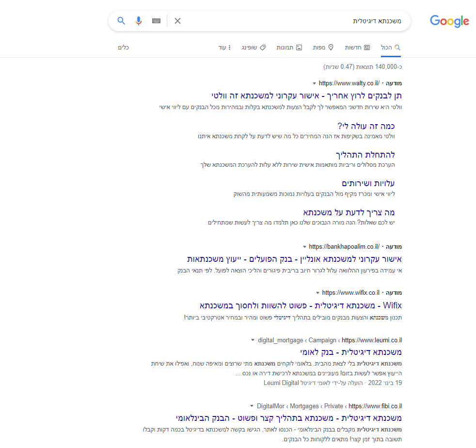476x448 pixels.
Task: Click the URL https://www.walty.co.il/
Action: click(349, 83)
